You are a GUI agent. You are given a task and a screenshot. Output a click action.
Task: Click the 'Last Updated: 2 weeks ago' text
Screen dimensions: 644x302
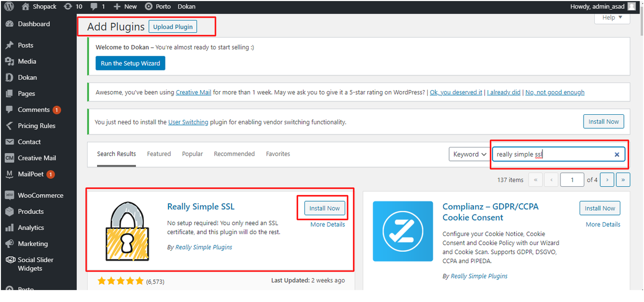click(x=308, y=280)
